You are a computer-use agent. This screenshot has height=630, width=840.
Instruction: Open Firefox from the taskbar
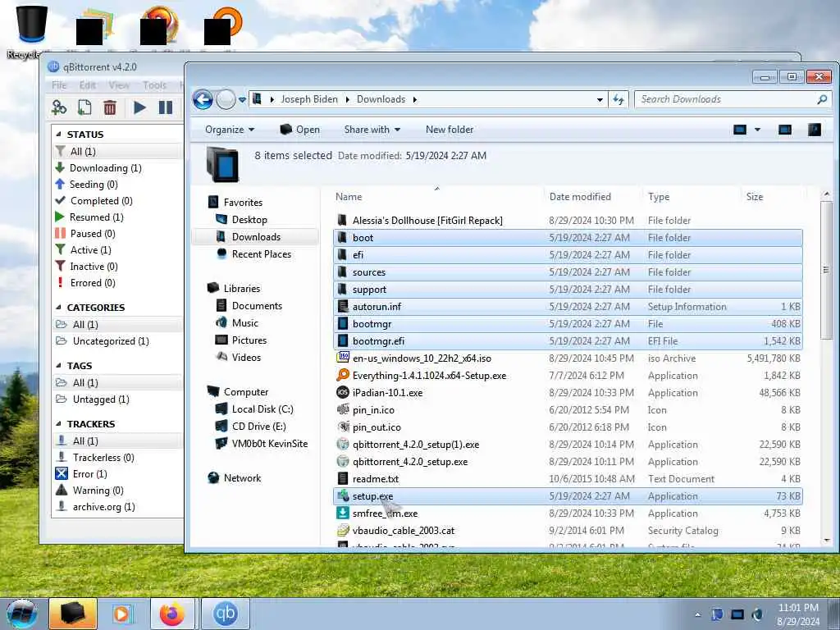pyautogui.click(x=171, y=614)
